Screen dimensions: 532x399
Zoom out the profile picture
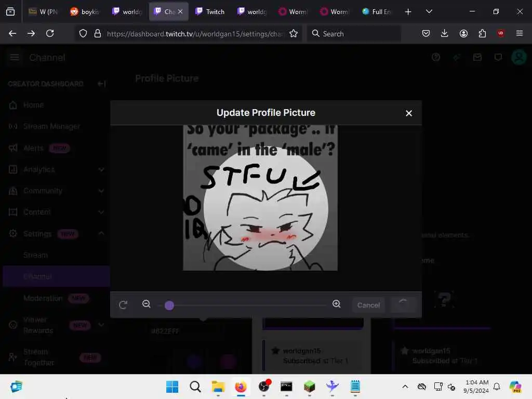pos(146,304)
